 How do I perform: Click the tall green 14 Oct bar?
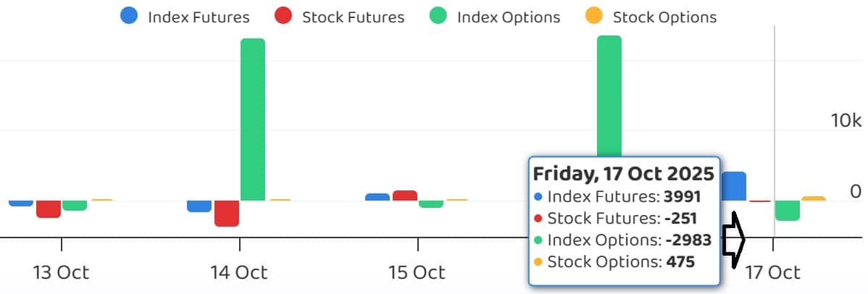[253, 119]
